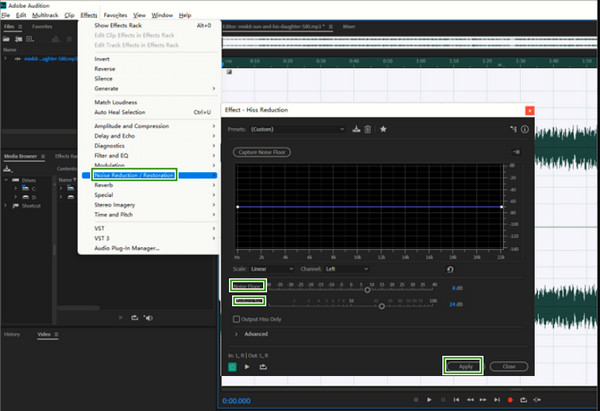600x411 pixels.
Task: Open Audio Plug-In Manager menu item
Action: coord(149,248)
